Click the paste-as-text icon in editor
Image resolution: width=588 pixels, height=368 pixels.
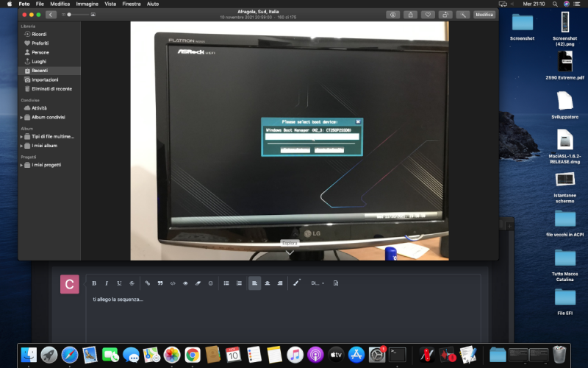click(x=336, y=283)
